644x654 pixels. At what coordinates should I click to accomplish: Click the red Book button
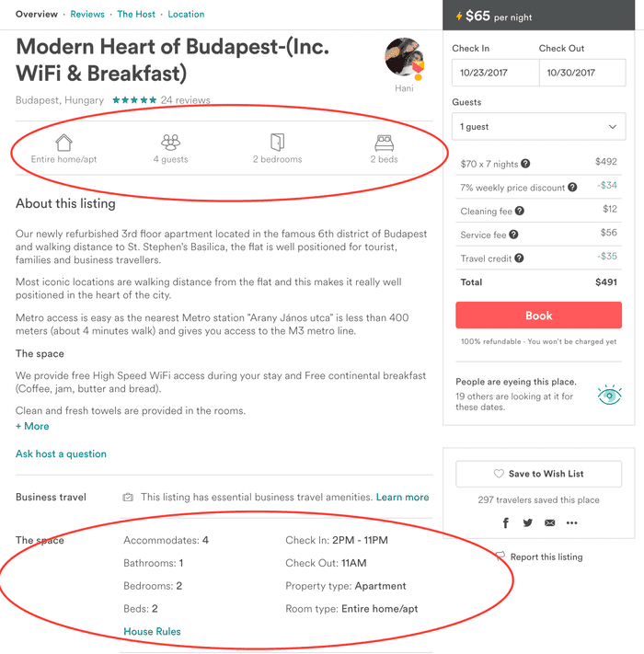point(538,316)
